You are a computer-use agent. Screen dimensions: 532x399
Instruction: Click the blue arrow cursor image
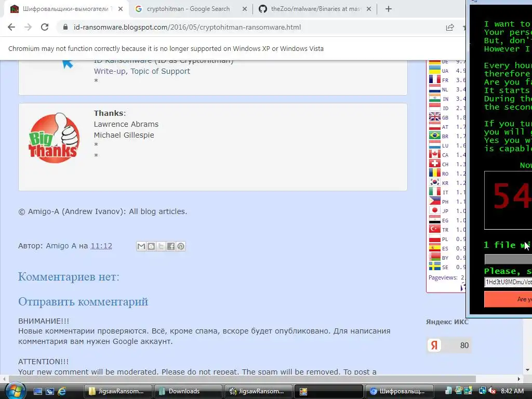pyautogui.click(x=68, y=63)
